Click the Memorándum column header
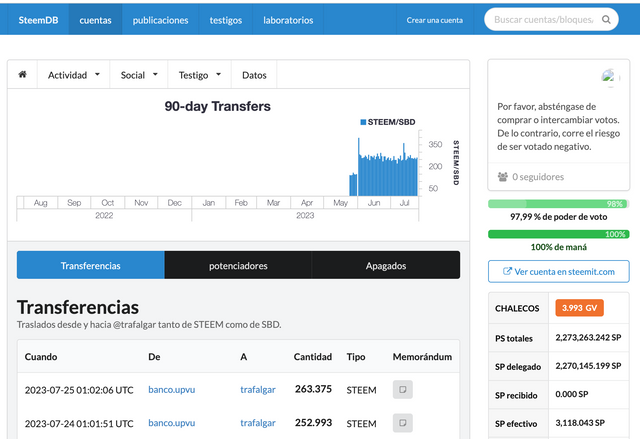This screenshot has height=439, width=640. pos(422,357)
